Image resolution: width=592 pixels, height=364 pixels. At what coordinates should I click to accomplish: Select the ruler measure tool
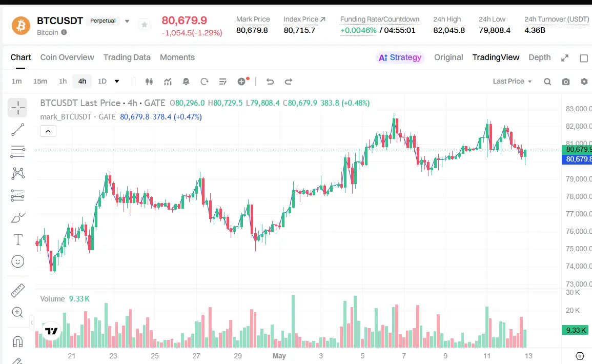tap(18, 290)
